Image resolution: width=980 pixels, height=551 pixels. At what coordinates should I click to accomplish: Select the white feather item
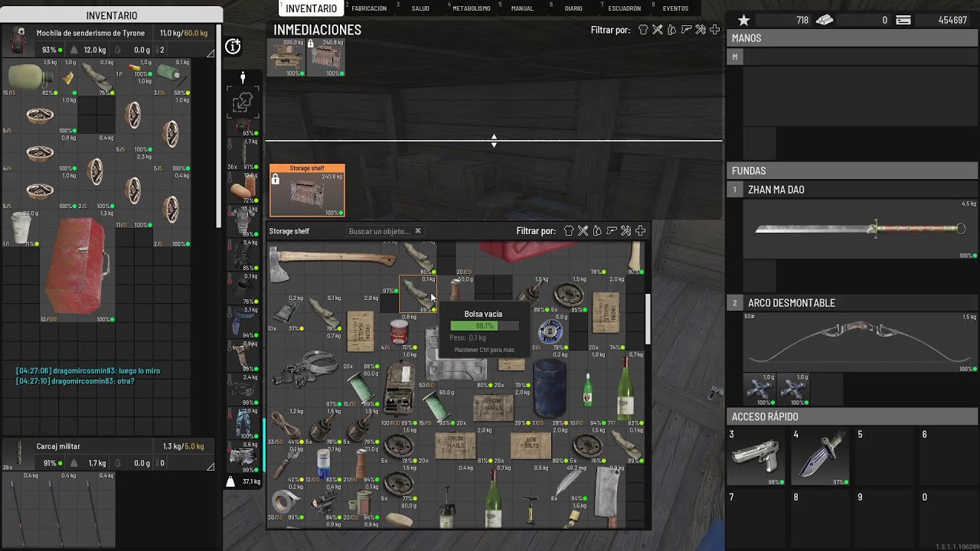570,483
